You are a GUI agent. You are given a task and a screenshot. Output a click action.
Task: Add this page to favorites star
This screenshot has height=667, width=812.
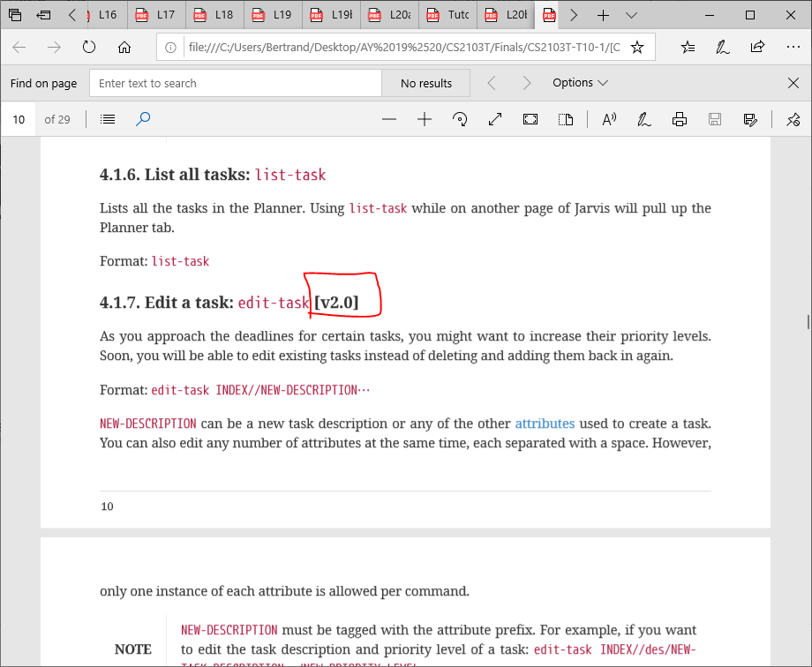637,48
